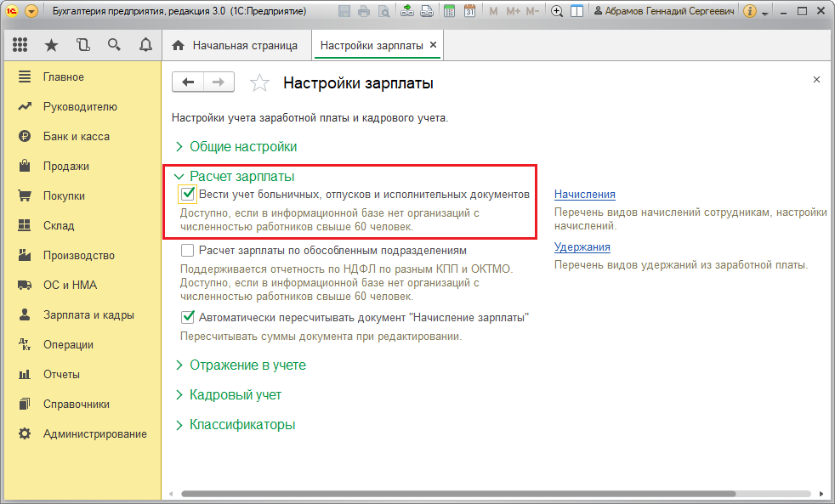
Task: Close the settings form with X
Action: point(816,80)
